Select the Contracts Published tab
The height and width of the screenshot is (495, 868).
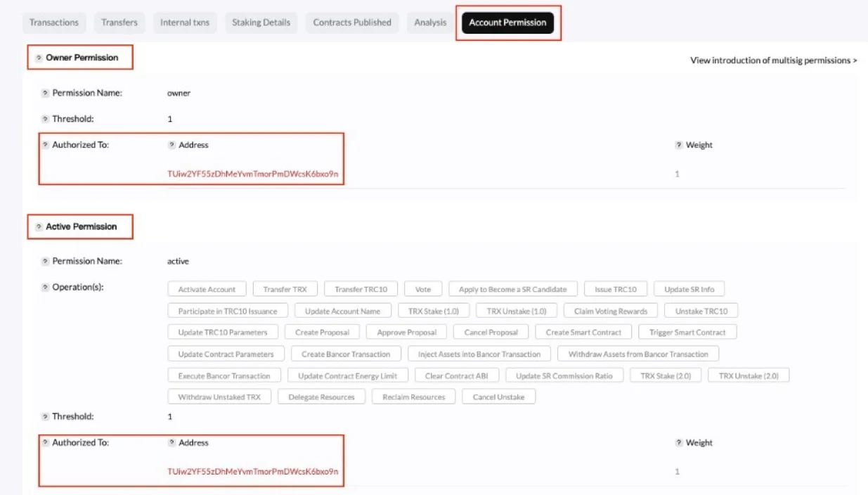point(352,22)
